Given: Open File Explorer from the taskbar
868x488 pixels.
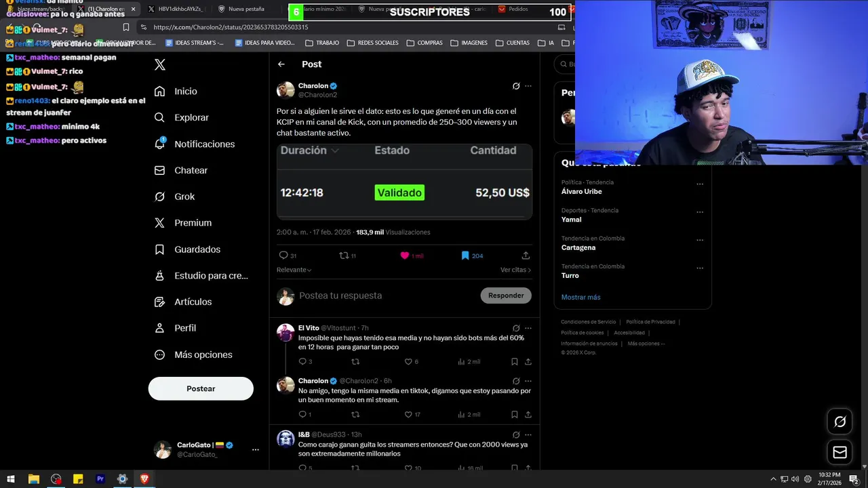Looking at the screenshot, I should (33, 479).
